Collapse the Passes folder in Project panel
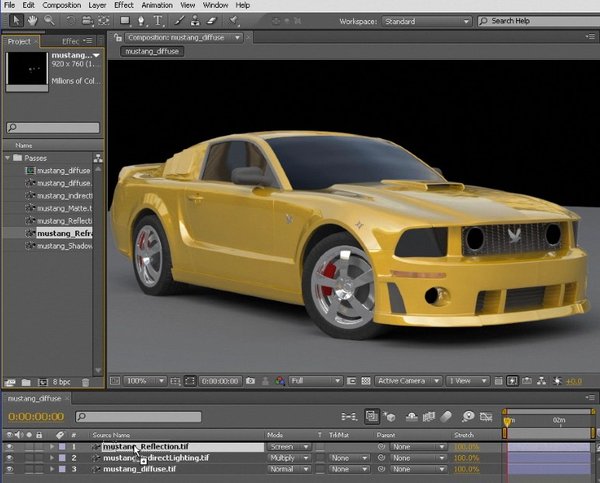 pos(9,158)
